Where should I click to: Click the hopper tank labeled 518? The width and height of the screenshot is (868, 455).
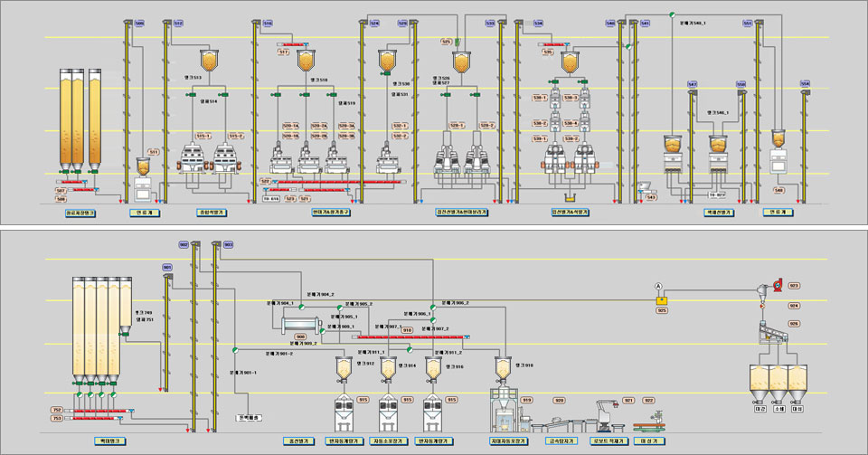306,62
